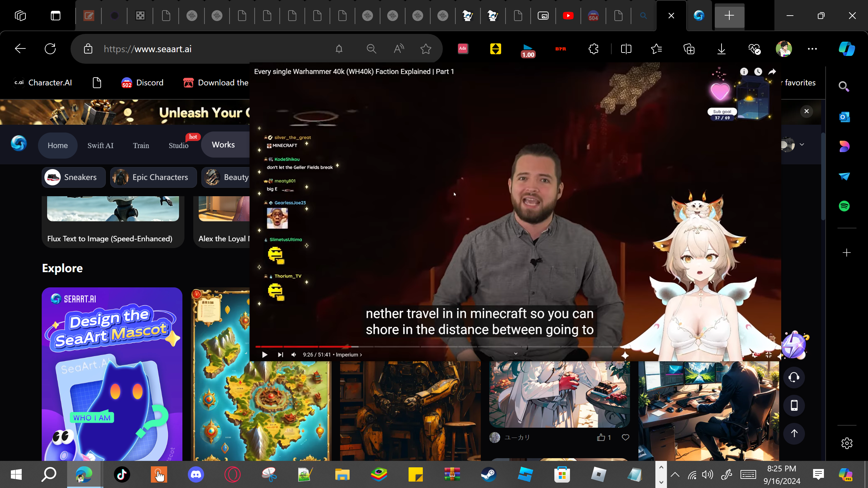Open Outlook in the Edge sidebar

click(x=844, y=117)
